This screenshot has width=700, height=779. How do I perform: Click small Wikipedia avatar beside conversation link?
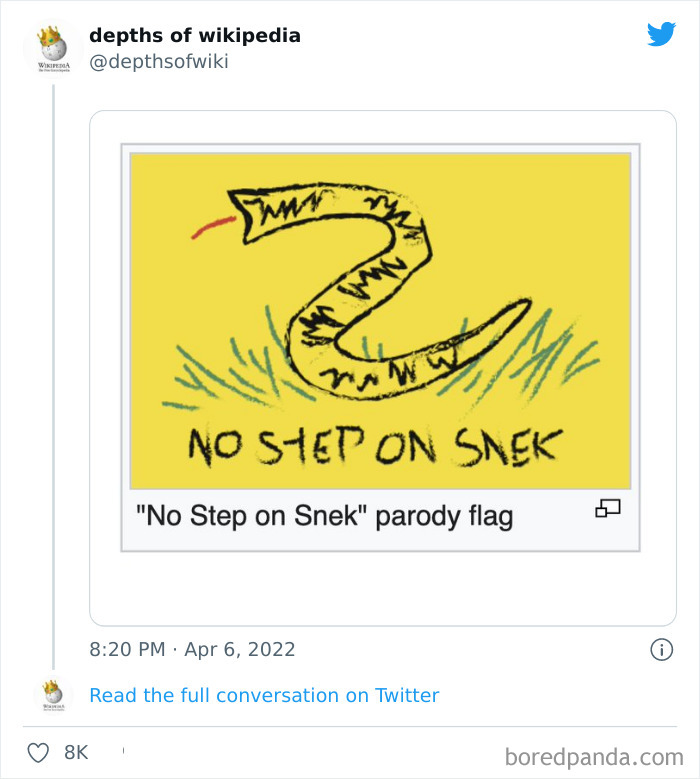tap(53, 695)
